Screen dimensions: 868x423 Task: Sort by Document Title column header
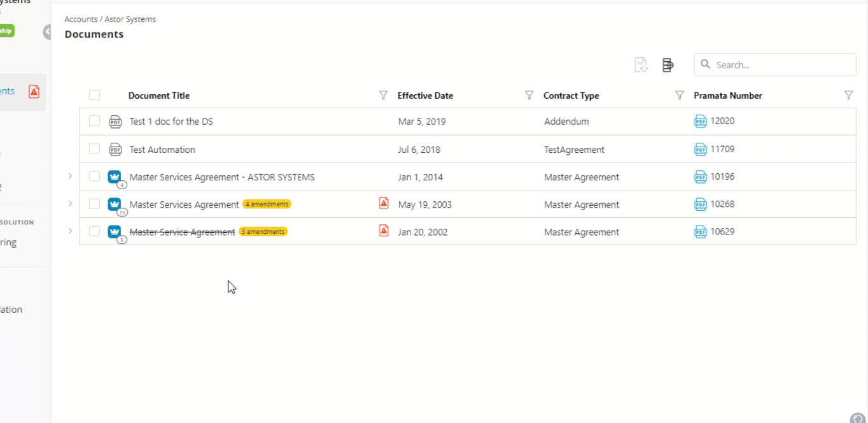click(x=159, y=96)
